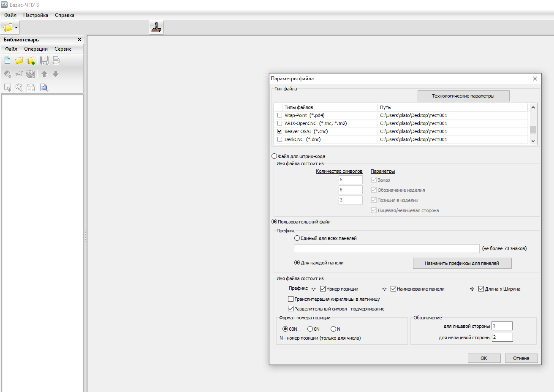This screenshot has height=392, width=554.
Task: Click the file types list scrollbar thumb
Action: tap(533, 130)
